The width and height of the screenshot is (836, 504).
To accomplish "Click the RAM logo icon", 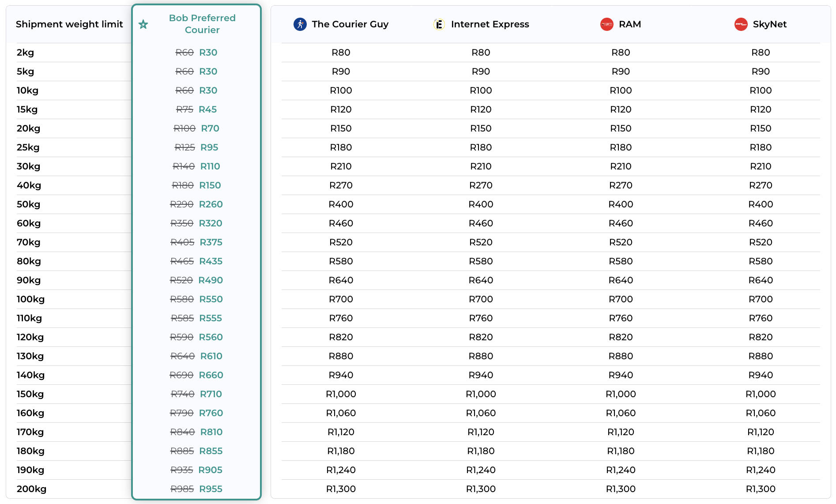I will [607, 24].
